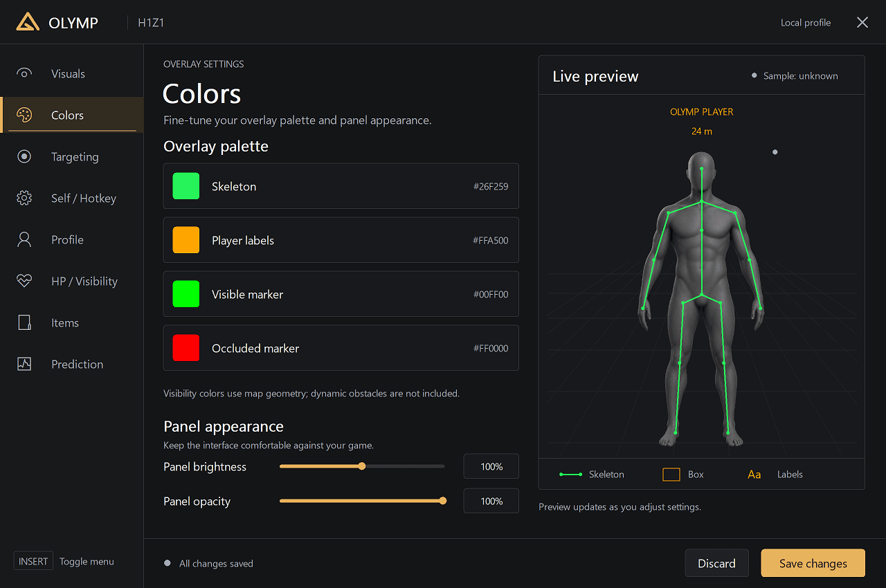
Task: Click the Player labels orange swatch
Action: tap(186, 240)
